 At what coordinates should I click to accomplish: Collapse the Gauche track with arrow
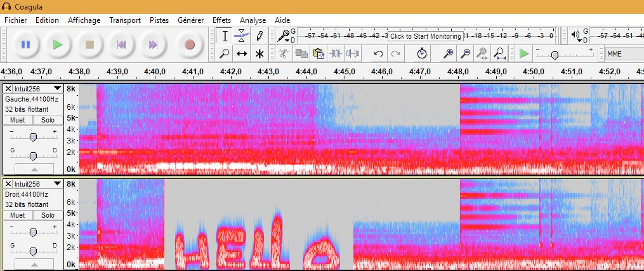34,169
